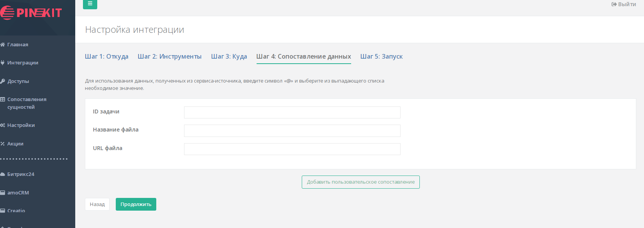644x228 pixels.
Task: Click the home icon beside Главная
Action: [x=3, y=45]
